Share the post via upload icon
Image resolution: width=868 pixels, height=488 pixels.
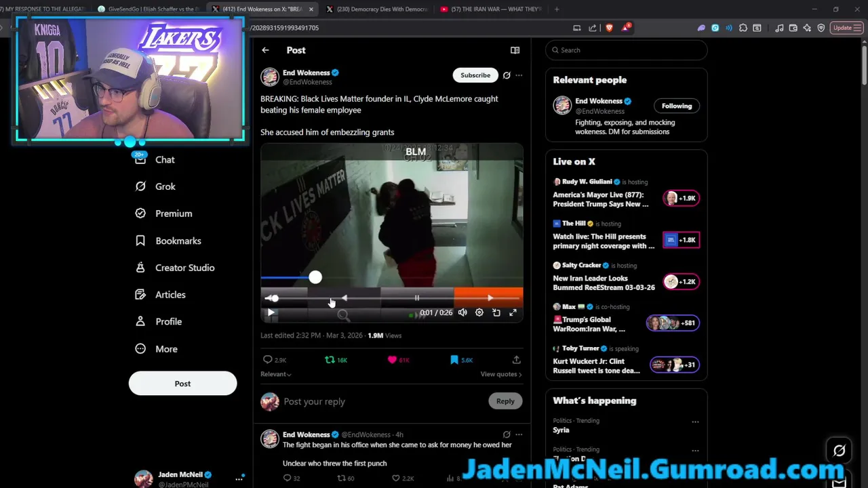pos(516,360)
